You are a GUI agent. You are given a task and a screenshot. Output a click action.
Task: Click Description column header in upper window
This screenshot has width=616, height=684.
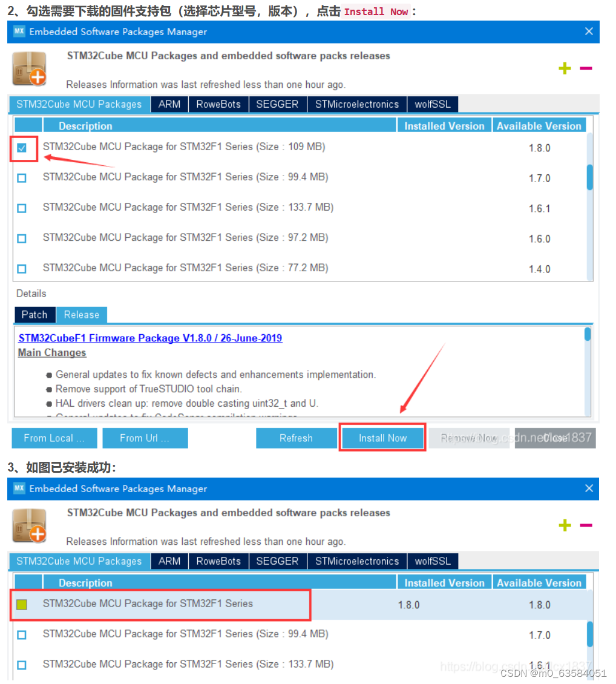[220, 126]
